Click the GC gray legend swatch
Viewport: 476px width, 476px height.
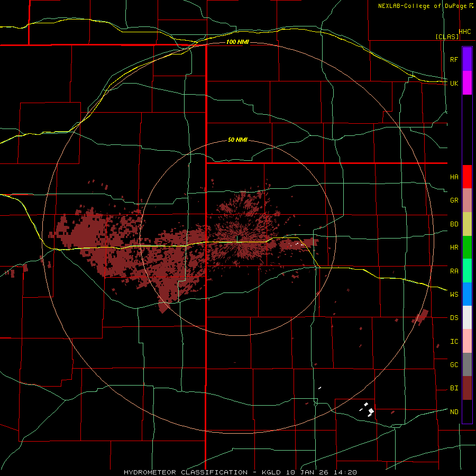coord(467,364)
